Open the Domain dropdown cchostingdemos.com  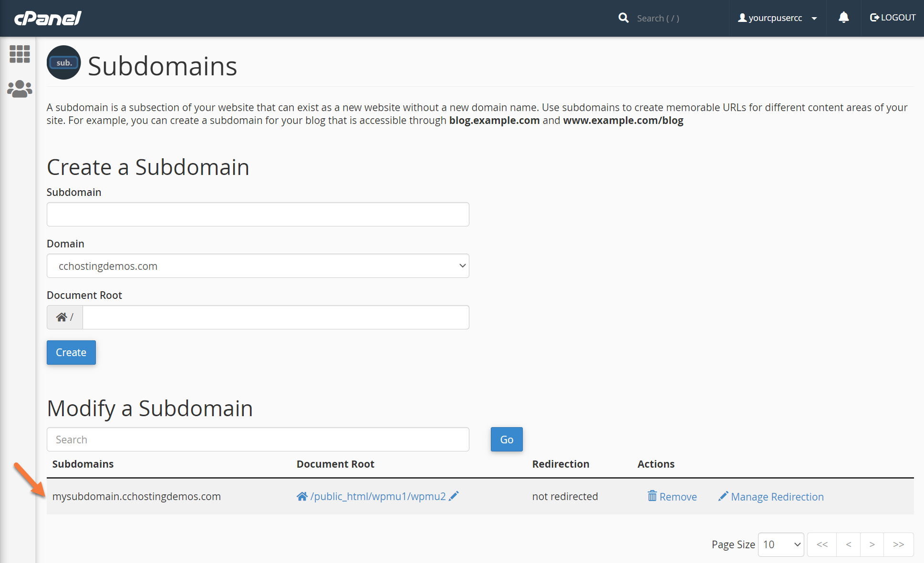coord(258,266)
